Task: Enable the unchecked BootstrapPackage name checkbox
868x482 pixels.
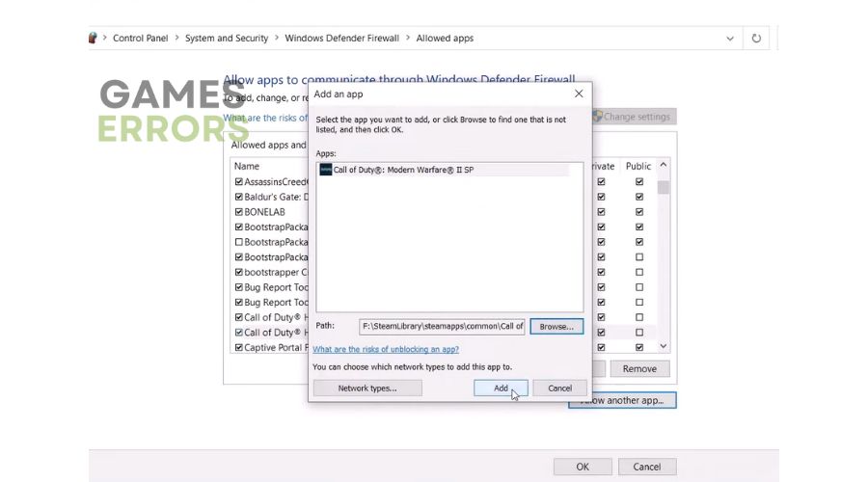Action: tap(238, 242)
